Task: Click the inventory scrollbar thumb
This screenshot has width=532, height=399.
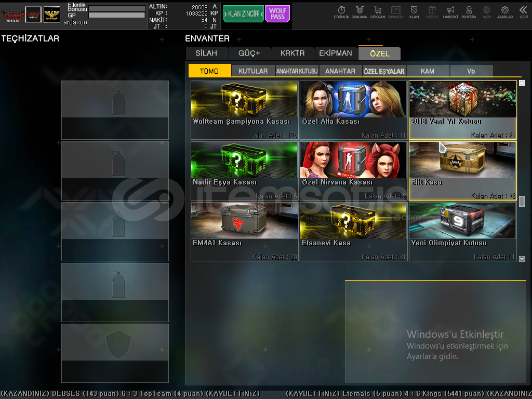Action: (x=522, y=201)
